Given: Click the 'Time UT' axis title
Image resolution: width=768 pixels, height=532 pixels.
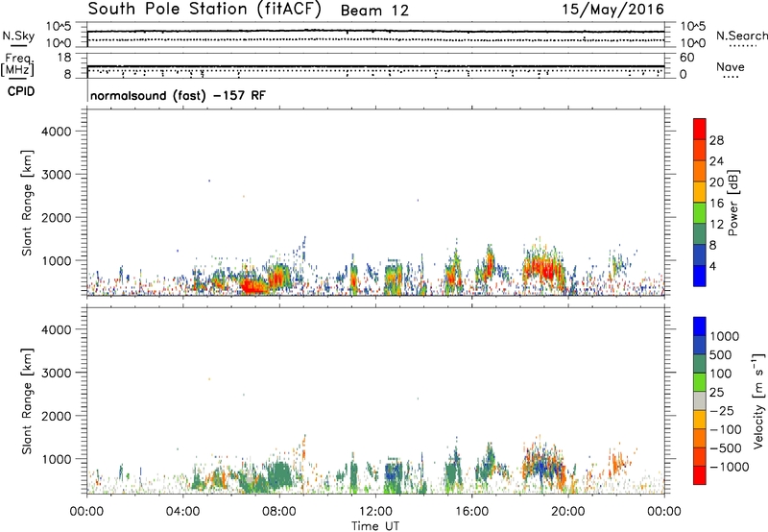Looking at the screenshot, I should click(375, 526).
